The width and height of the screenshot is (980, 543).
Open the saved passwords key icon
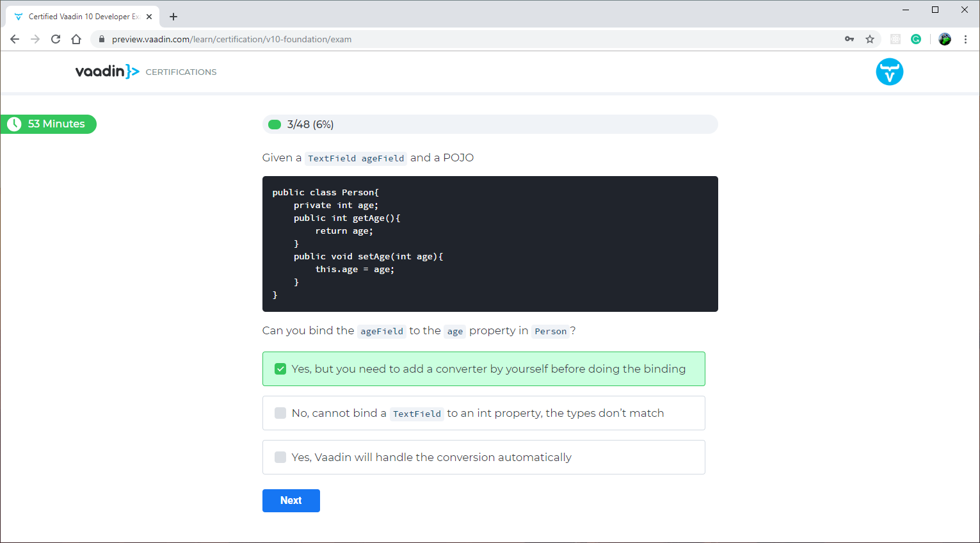point(849,39)
